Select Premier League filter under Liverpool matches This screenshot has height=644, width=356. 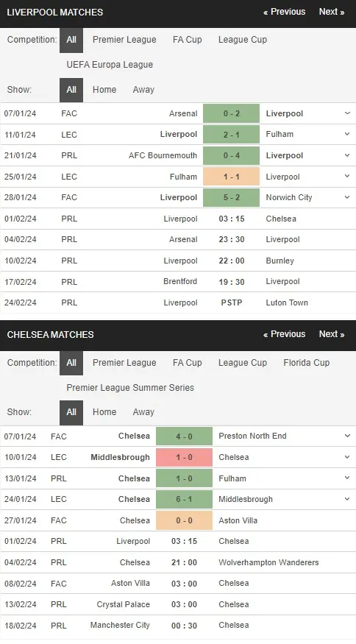pos(124,40)
